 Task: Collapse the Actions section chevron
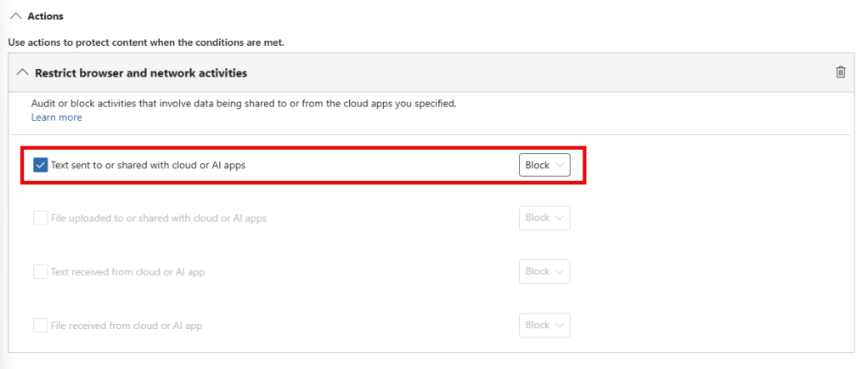[x=15, y=16]
